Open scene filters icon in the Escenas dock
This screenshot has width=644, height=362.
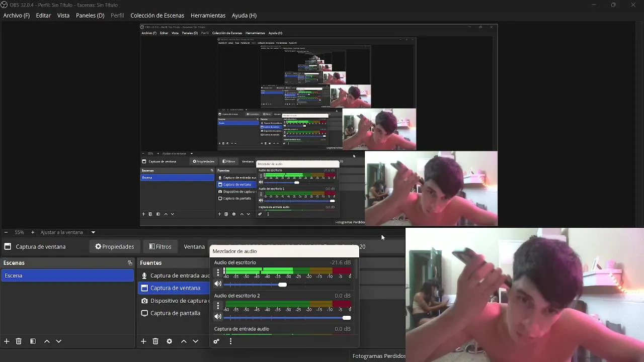pos(33,341)
